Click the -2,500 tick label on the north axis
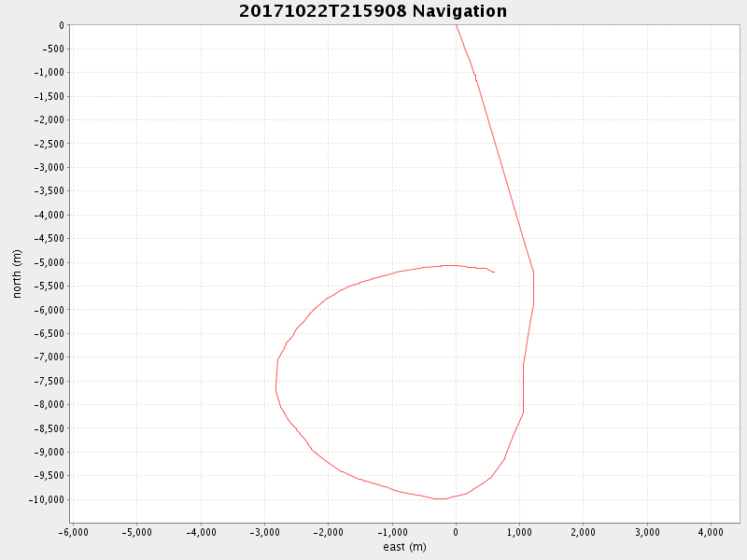Screen dimensions: 747x560 coord(48,144)
